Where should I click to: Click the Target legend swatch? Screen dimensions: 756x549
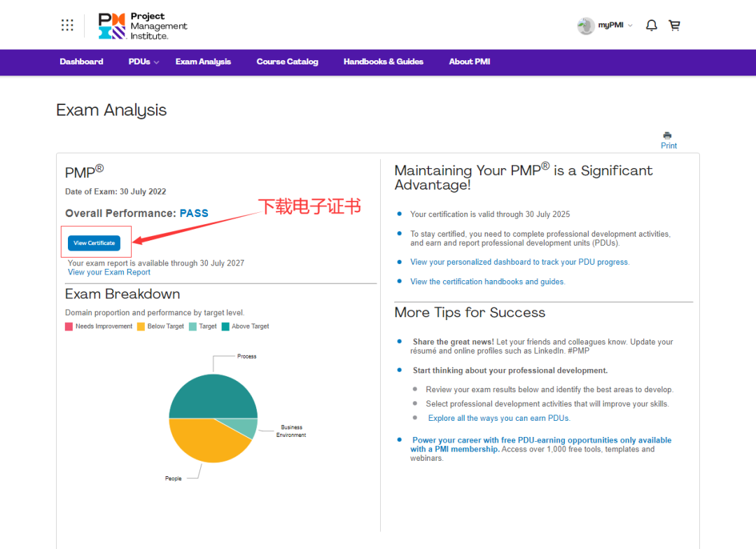[192, 326]
